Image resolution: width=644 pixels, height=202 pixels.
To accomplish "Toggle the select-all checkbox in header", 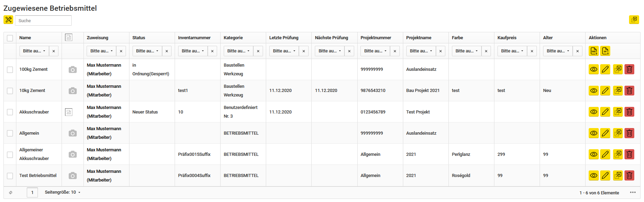I will (x=10, y=38).
